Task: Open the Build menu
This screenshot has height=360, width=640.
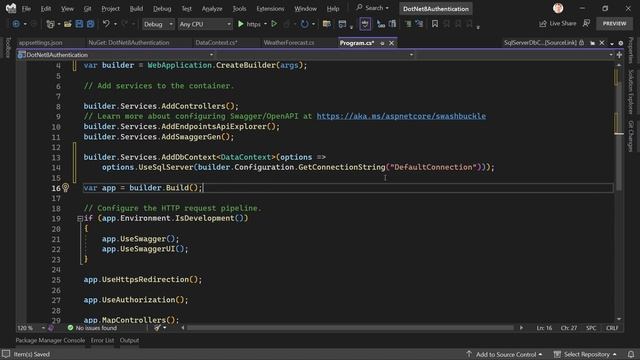Action: click(x=136, y=9)
